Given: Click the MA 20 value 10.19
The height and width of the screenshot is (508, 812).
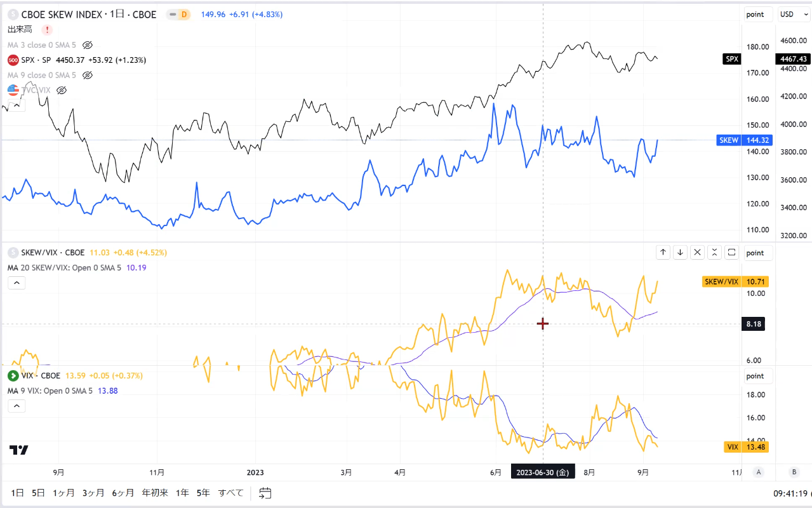Looking at the screenshot, I should coord(136,268).
